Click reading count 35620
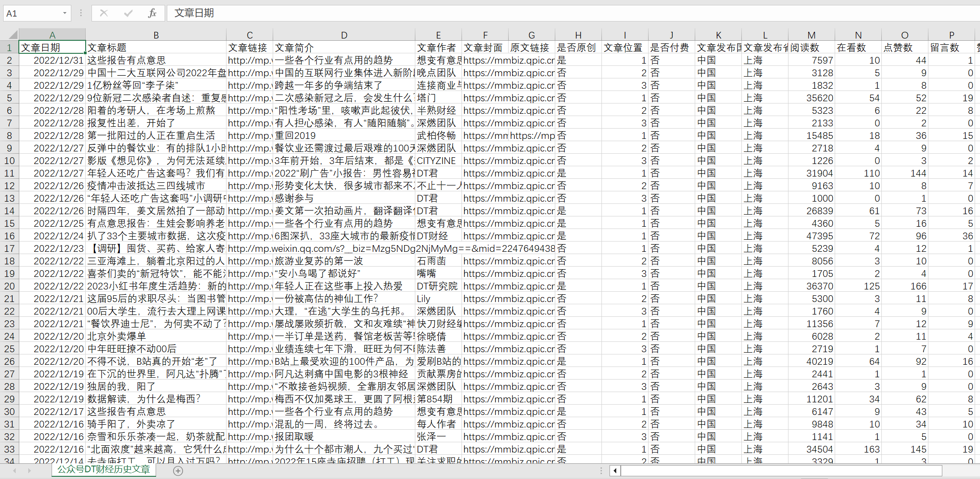 tap(811, 98)
